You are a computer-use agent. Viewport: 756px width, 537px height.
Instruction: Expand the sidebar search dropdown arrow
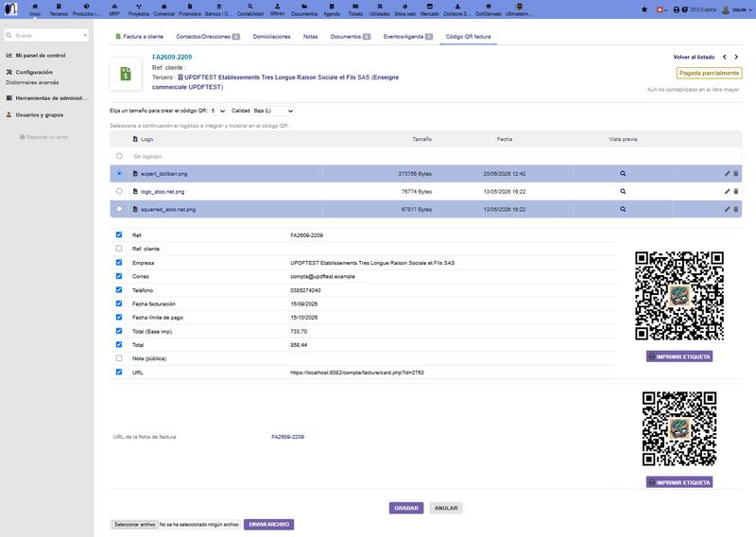tap(85, 35)
